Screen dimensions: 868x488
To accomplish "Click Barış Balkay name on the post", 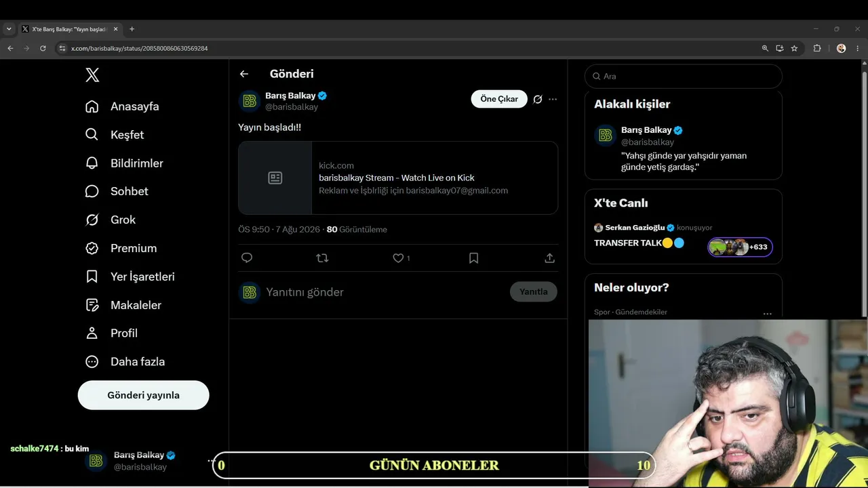I will pyautogui.click(x=290, y=96).
